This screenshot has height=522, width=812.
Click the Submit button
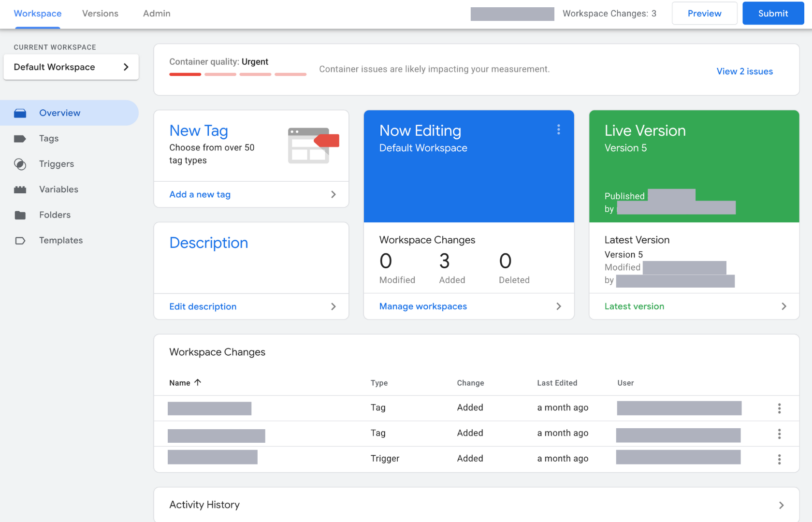(x=772, y=13)
